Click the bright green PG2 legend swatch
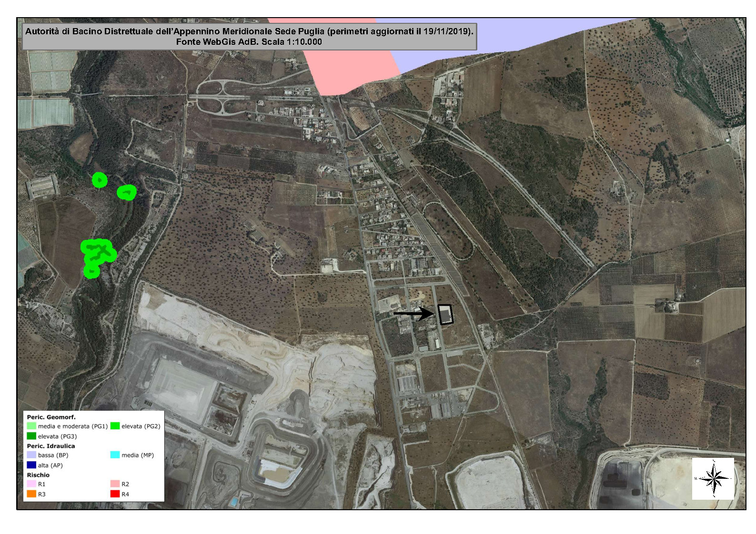Viewport: 756px width, 534px height. 115,426
